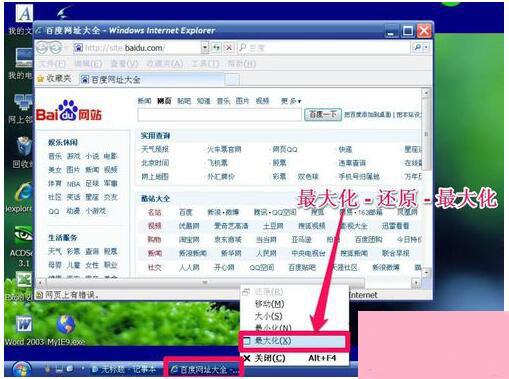Open the My Documents desktop icon at top
The image size is (509, 379).
pos(24,13)
